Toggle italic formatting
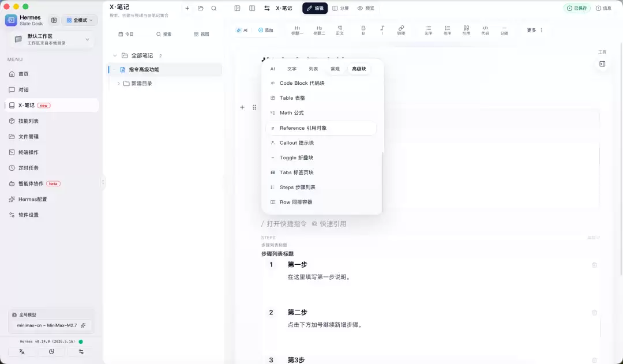The height and width of the screenshot is (364, 623). (x=382, y=30)
